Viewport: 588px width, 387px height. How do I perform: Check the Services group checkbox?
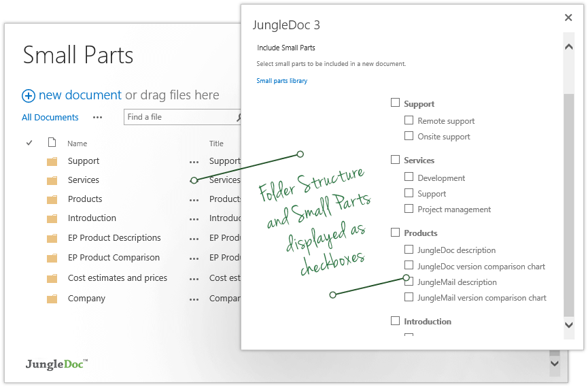[395, 160]
